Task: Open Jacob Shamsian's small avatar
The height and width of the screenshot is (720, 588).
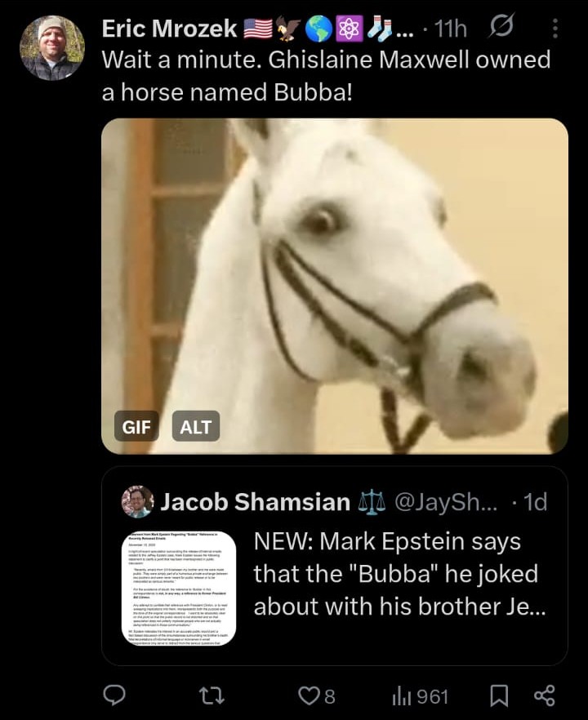Action: [137, 501]
